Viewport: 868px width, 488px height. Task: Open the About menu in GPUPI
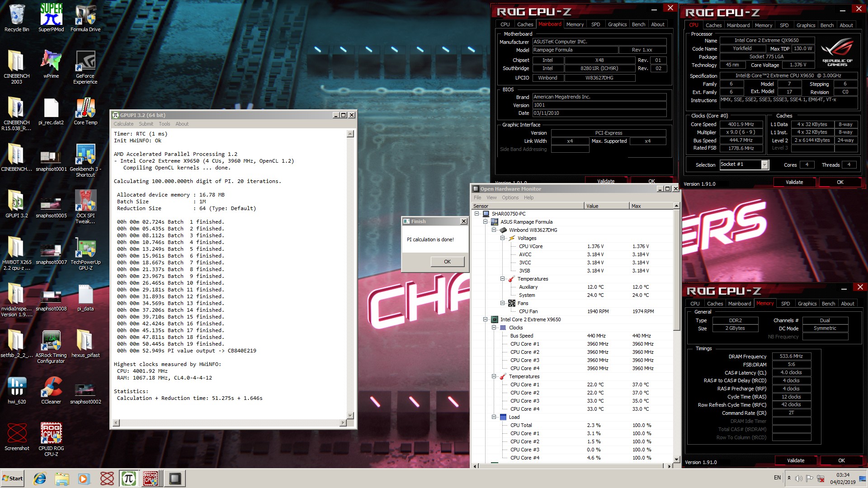coord(182,124)
